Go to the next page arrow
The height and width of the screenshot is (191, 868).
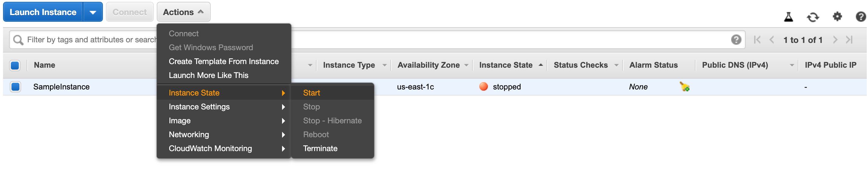[835, 40]
